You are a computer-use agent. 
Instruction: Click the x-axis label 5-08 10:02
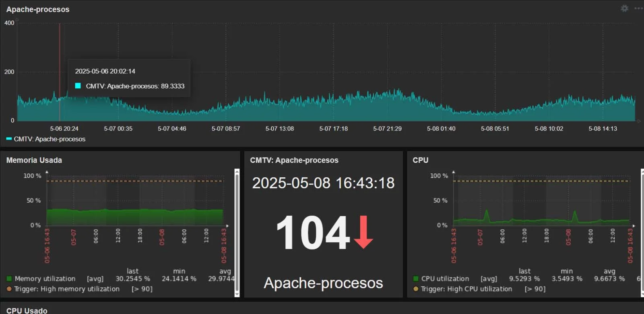point(549,129)
